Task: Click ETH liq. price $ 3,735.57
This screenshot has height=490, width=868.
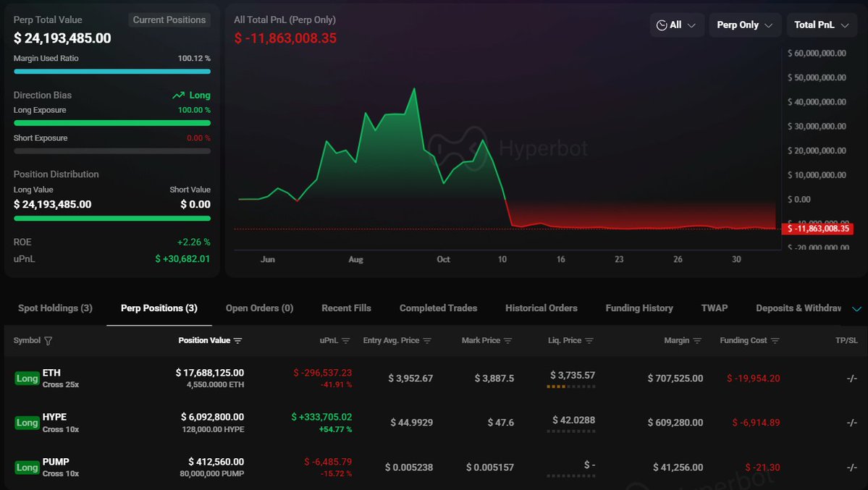Action: point(573,375)
